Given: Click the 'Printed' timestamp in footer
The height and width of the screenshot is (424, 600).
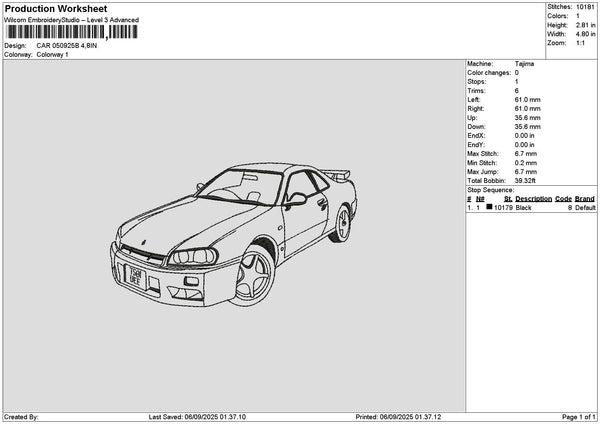Looking at the screenshot, I should (398, 417).
